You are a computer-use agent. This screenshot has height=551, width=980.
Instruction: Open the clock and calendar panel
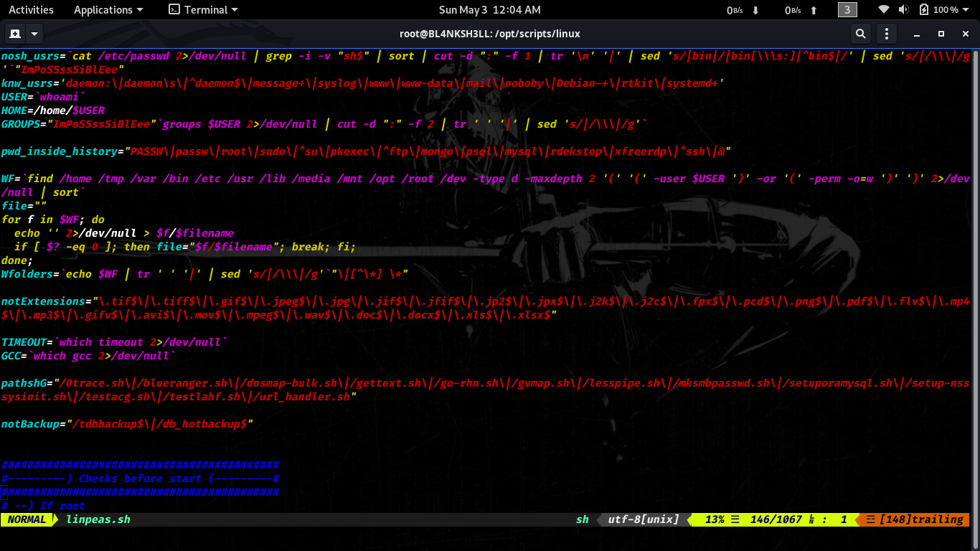[x=490, y=10]
